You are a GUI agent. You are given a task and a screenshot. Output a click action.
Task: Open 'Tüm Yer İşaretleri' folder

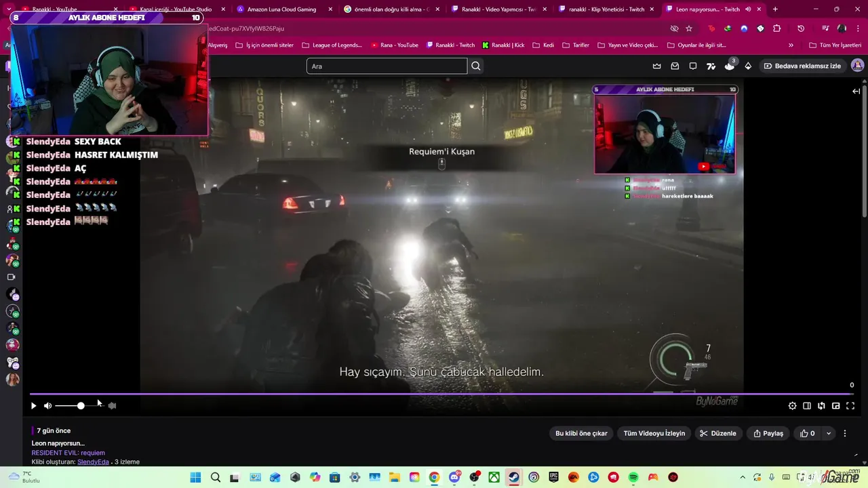835,45
